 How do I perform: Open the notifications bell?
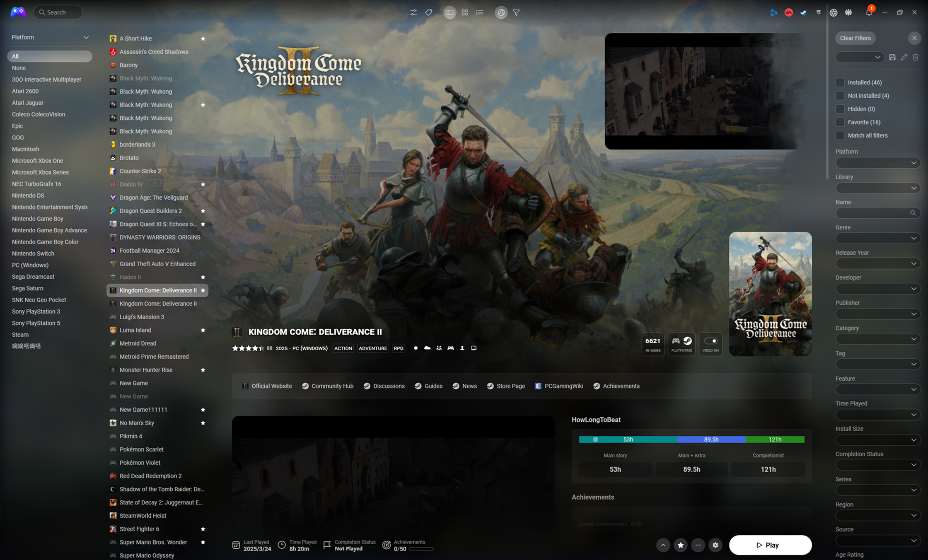click(869, 12)
